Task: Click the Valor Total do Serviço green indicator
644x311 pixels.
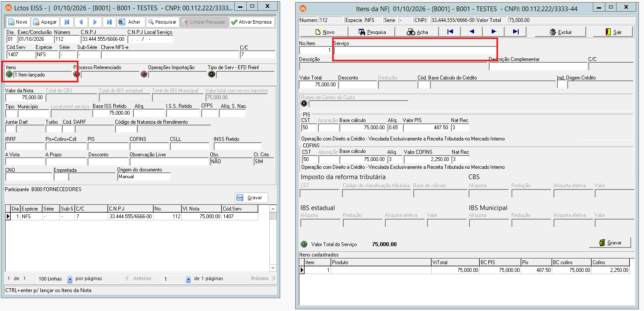Action: pyautogui.click(x=304, y=244)
